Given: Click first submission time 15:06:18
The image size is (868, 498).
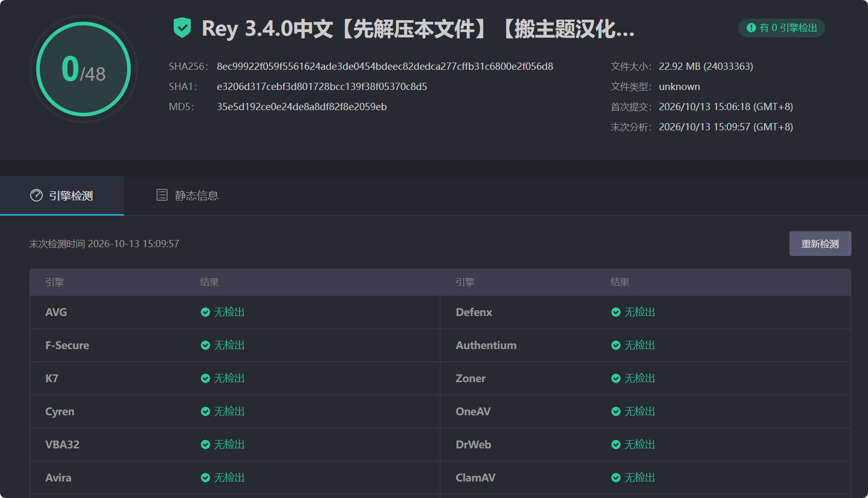Looking at the screenshot, I should pyautogui.click(x=726, y=107).
